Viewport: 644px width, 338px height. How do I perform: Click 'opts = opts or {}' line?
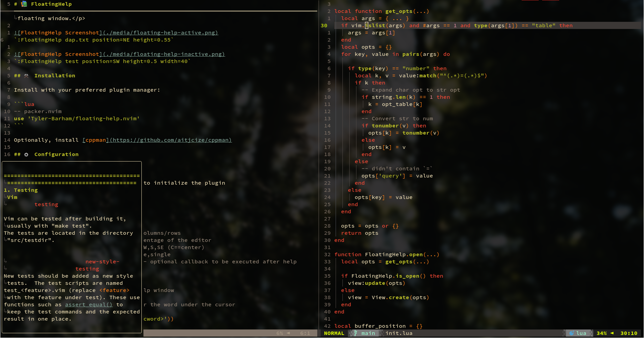[370, 226]
